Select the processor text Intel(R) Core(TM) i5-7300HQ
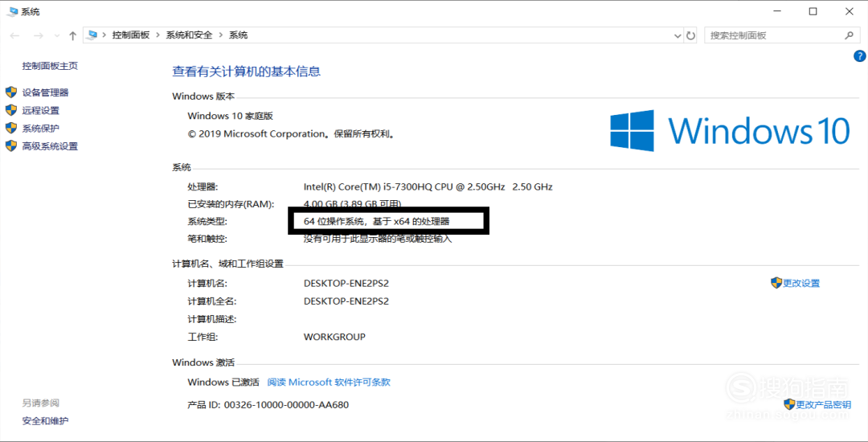868x442 pixels. 428,187
